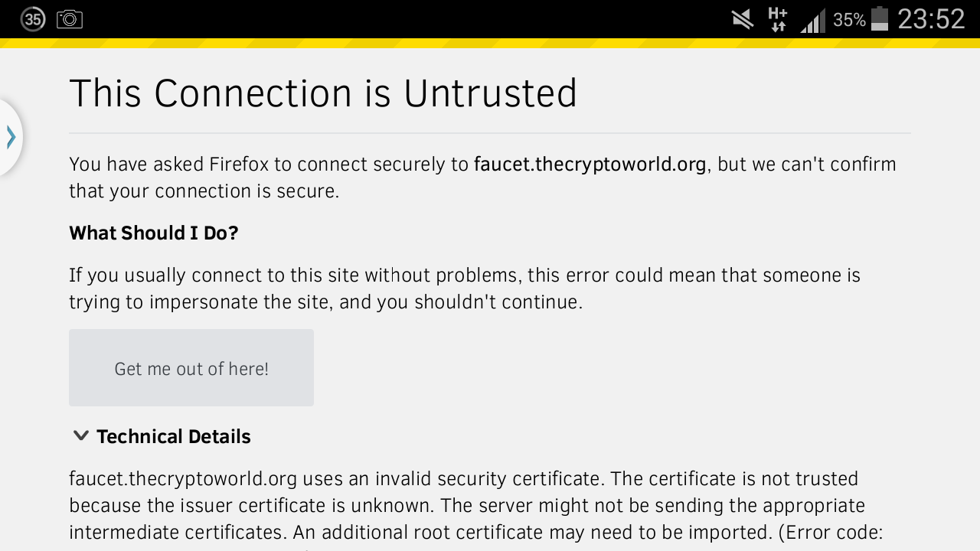Click the Get me out of here! button
The height and width of the screenshot is (551, 980).
point(191,368)
